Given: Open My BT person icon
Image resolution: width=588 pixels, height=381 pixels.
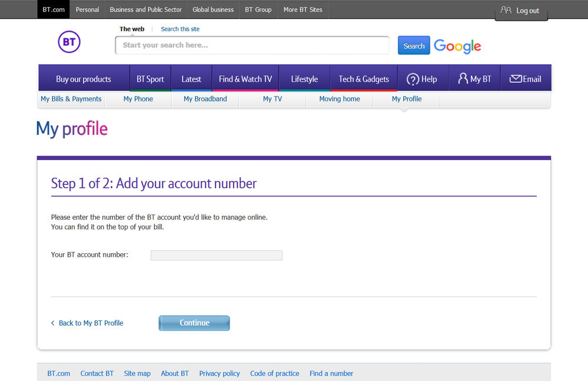Looking at the screenshot, I should 463,79.
